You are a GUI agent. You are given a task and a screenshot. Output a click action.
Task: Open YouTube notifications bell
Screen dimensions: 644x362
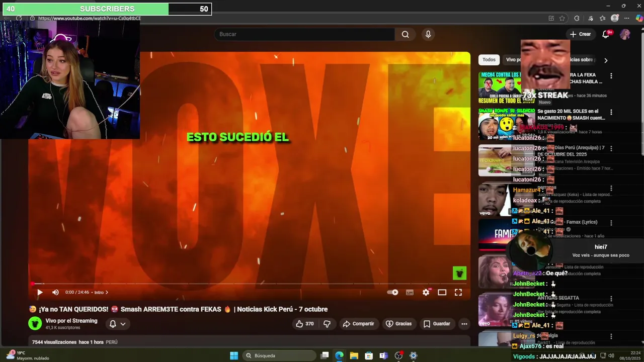[606, 34]
